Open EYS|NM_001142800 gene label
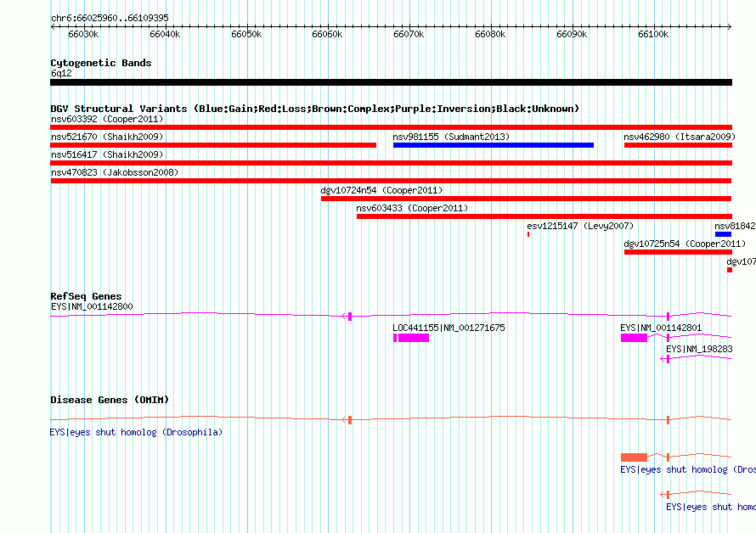Screen dimensions: 756x533 [92, 306]
